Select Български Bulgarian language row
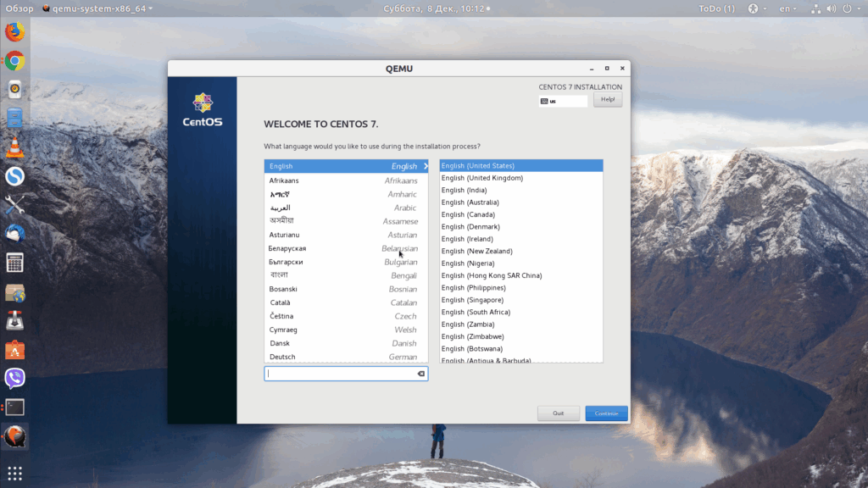This screenshot has width=868, height=488. click(346, 262)
